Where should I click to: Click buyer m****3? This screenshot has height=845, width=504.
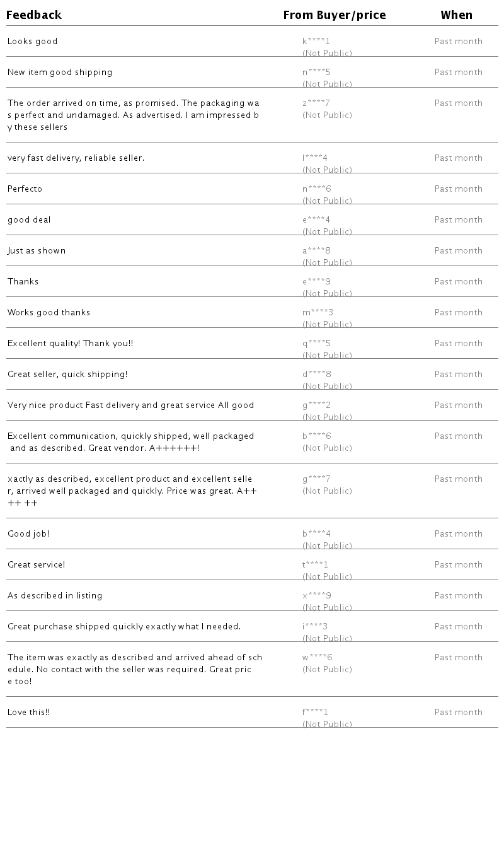(x=318, y=313)
